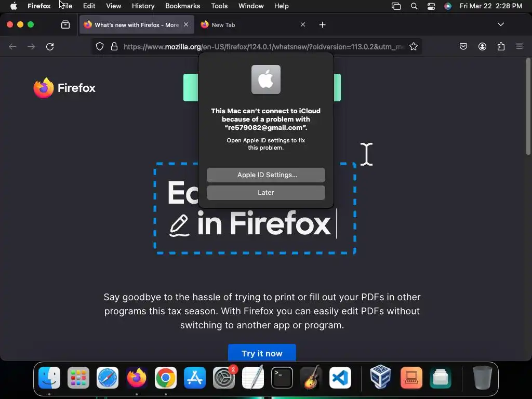Open the App Store from the Dock
This screenshot has width=532, height=399.
point(195,378)
